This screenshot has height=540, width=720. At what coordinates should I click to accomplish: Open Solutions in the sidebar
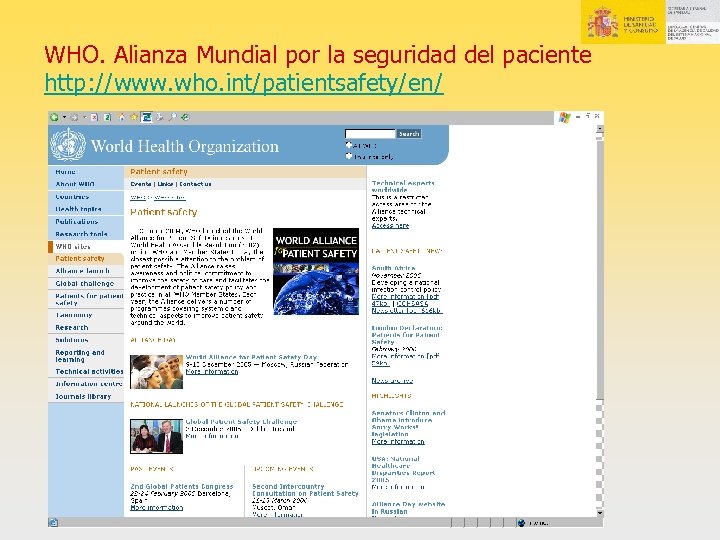tap(72, 340)
